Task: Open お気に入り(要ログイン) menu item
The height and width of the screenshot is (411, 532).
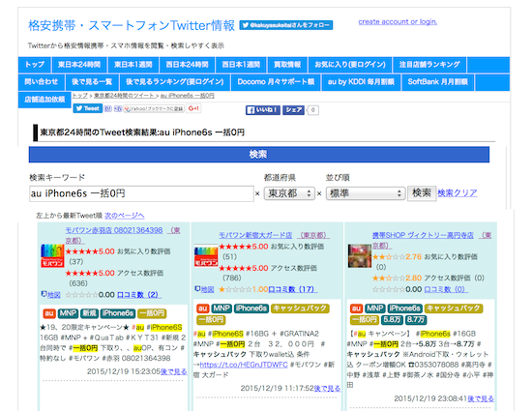Action: pos(350,65)
